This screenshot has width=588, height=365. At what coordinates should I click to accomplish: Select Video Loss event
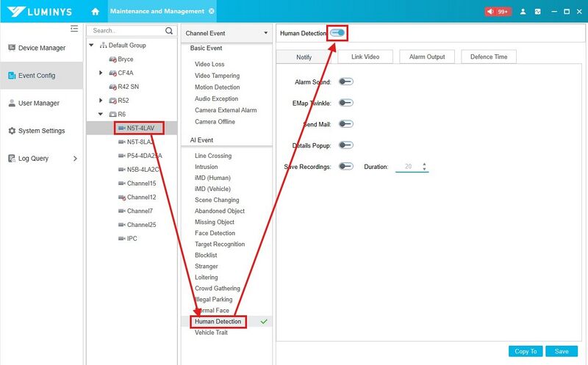tap(209, 64)
